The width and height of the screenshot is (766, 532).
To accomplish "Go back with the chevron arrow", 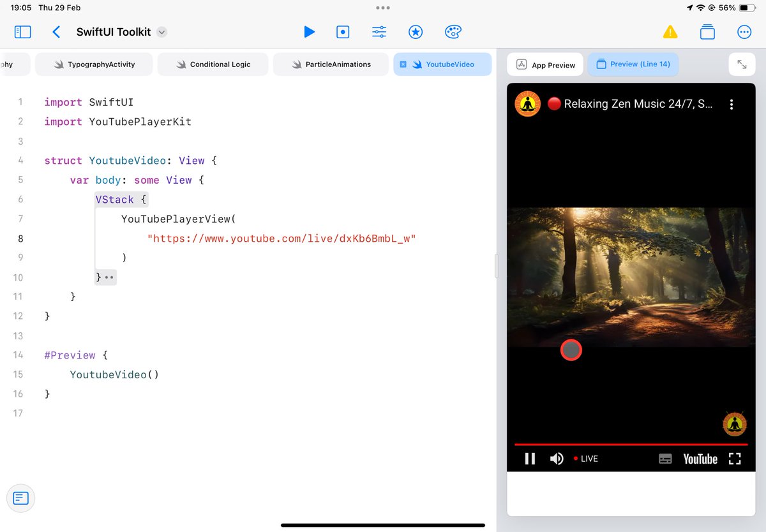I will [x=56, y=32].
